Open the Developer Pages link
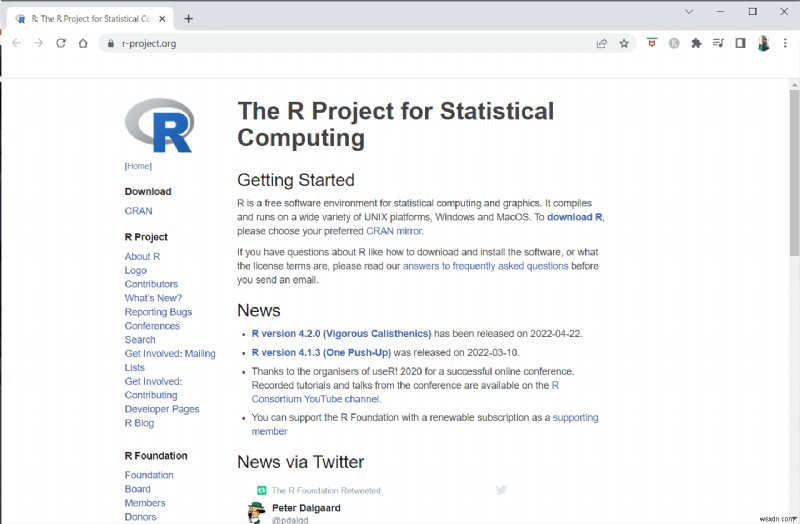This screenshot has width=800, height=524. pyautogui.click(x=162, y=409)
